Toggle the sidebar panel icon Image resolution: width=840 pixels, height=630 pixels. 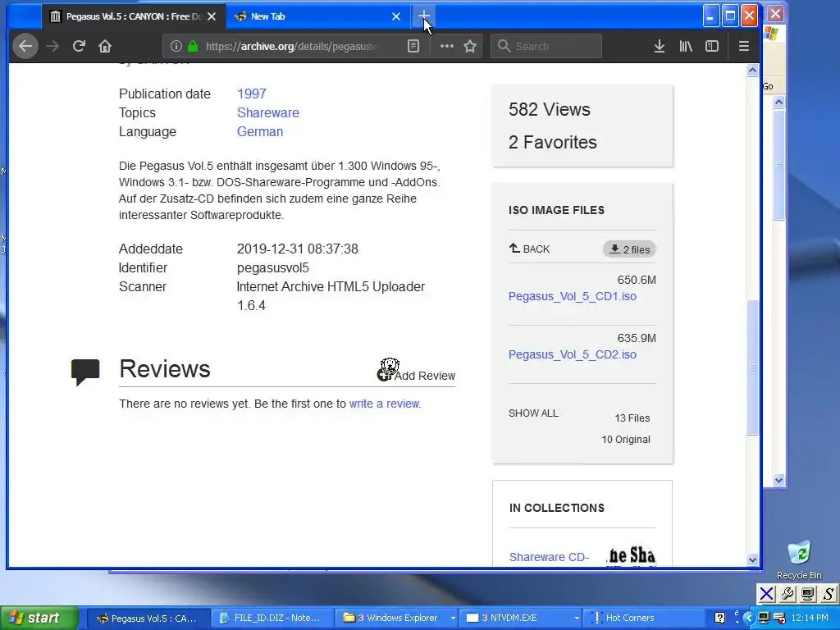pos(712,46)
